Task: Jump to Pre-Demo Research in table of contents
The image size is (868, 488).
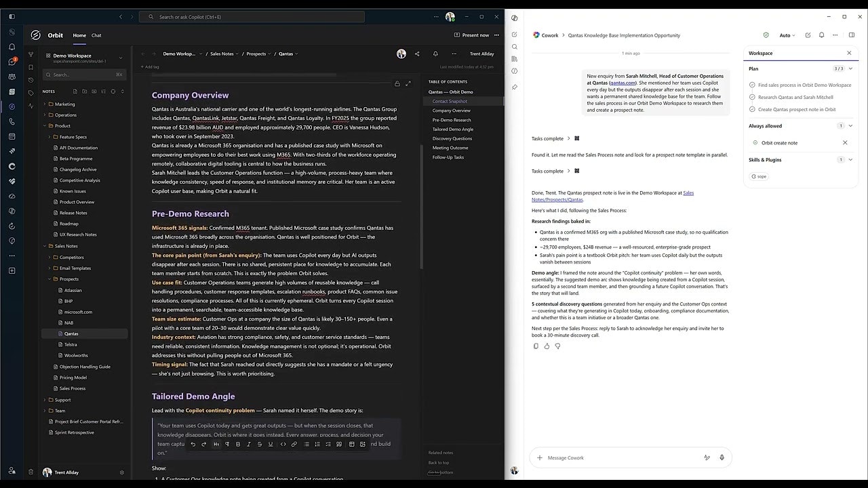Action: coord(452,120)
